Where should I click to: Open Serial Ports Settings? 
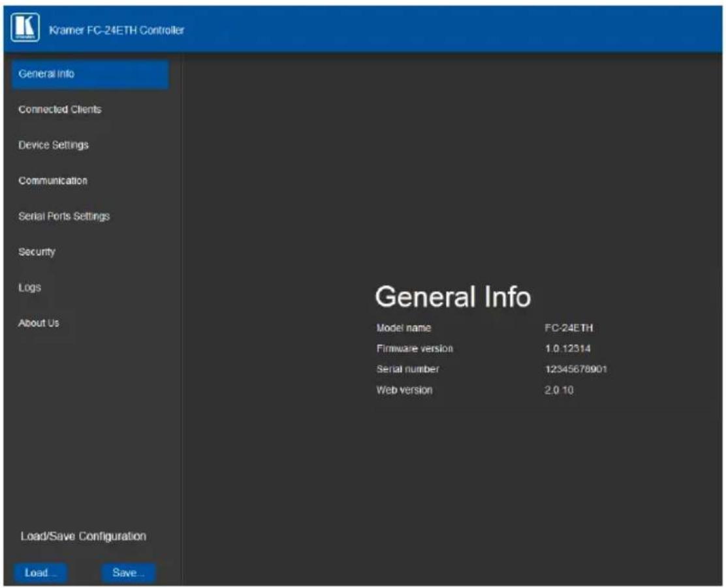point(64,216)
